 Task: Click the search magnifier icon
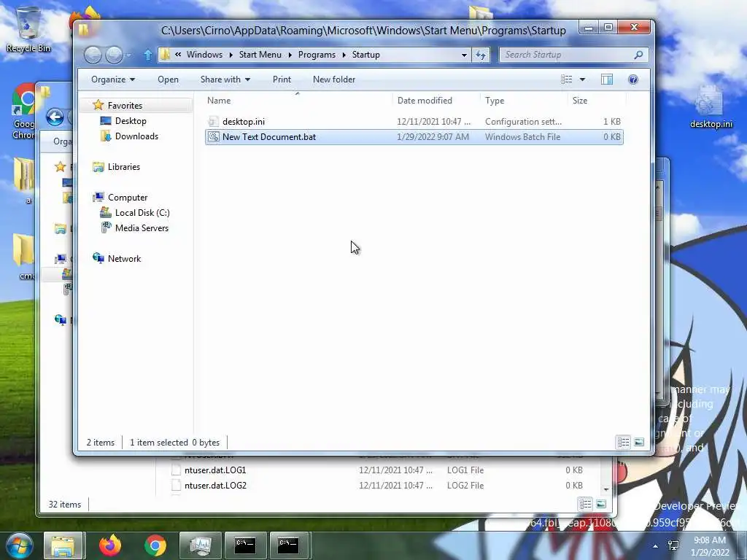click(638, 55)
